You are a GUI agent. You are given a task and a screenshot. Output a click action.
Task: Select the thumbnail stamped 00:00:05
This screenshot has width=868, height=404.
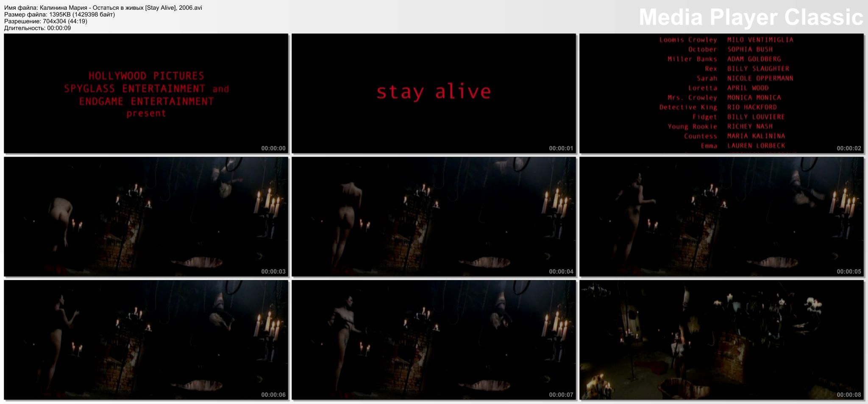pos(721,216)
